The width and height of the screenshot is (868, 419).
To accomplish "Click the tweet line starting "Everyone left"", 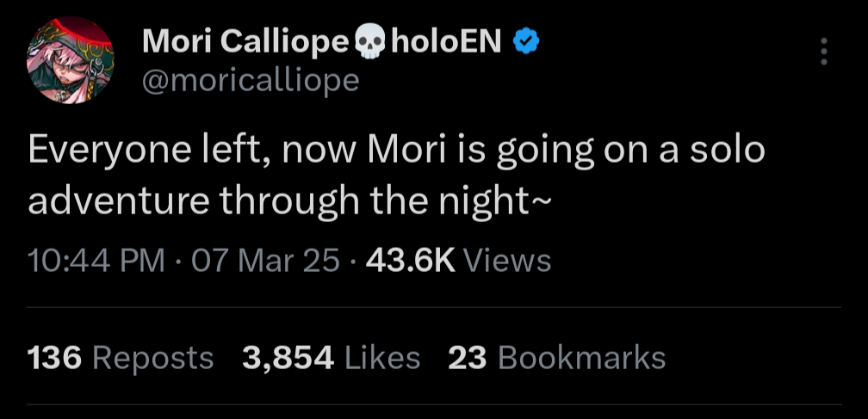I will pyautogui.click(x=396, y=151).
